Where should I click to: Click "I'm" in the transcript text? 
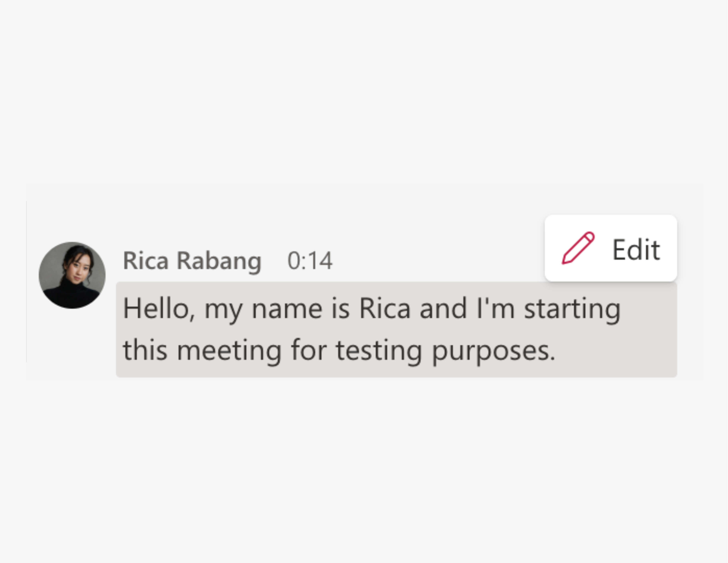[x=496, y=309]
